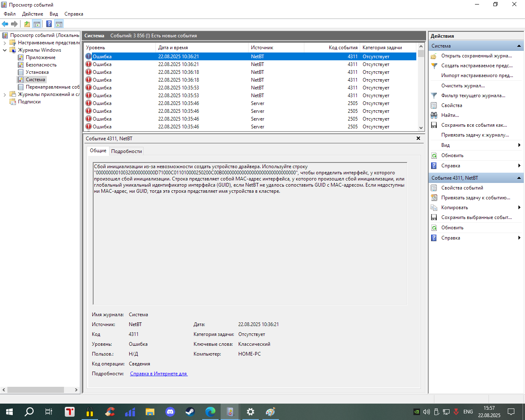Click the Show/Hide console tree toolbar icon
The width and height of the screenshot is (525, 420).
coord(37,24)
